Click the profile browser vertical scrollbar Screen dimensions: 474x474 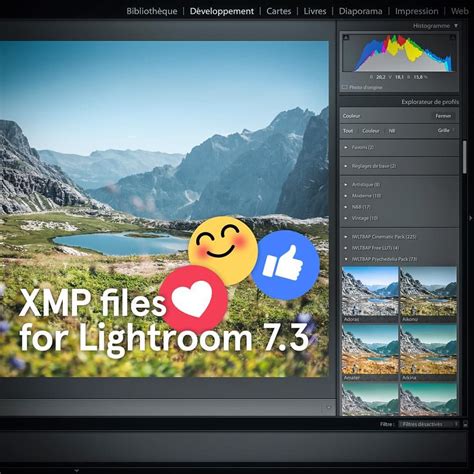464,157
